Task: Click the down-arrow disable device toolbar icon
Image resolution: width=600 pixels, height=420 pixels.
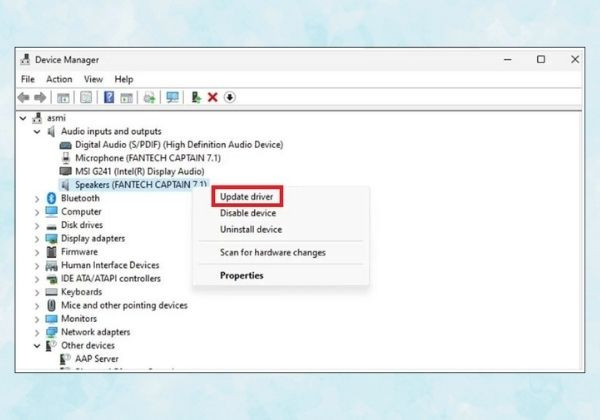Action: 230,97
